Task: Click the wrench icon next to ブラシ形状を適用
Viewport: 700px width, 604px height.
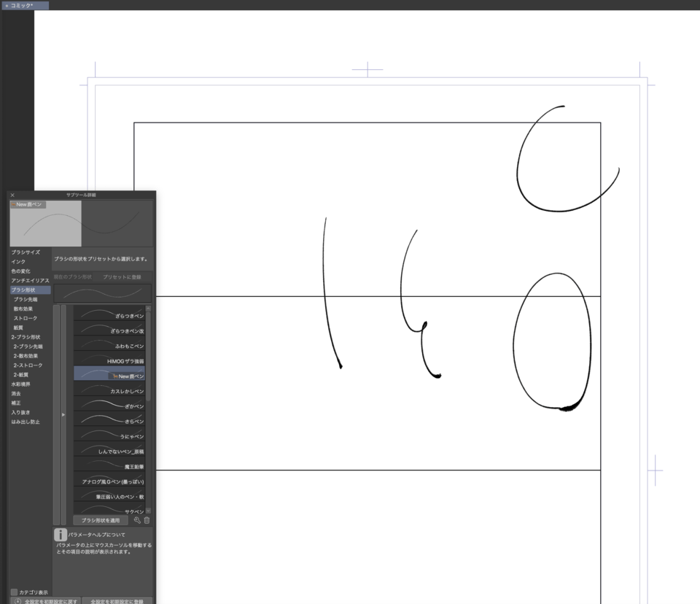Action: pyautogui.click(x=138, y=521)
